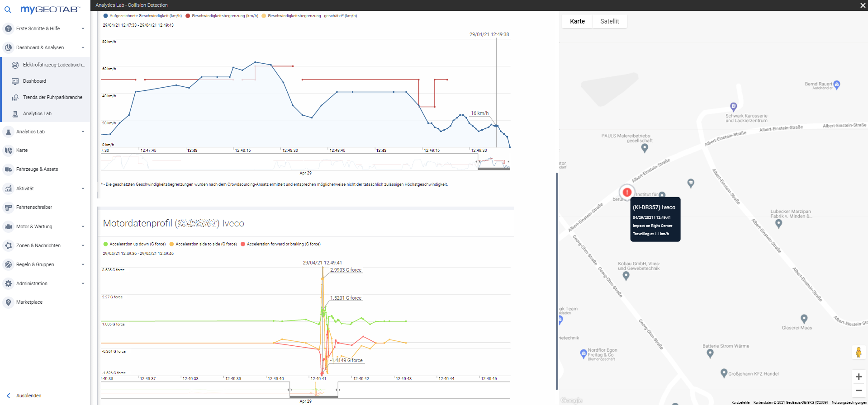Zoom in on the map
This screenshot has width=868, height=405.
pyautogui.click(x=858, y=377)
